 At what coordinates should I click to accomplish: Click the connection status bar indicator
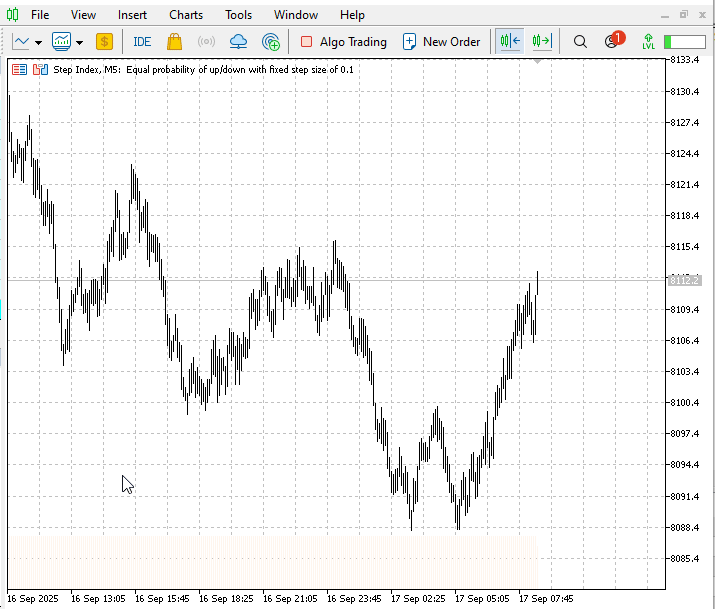coord(685,42)
